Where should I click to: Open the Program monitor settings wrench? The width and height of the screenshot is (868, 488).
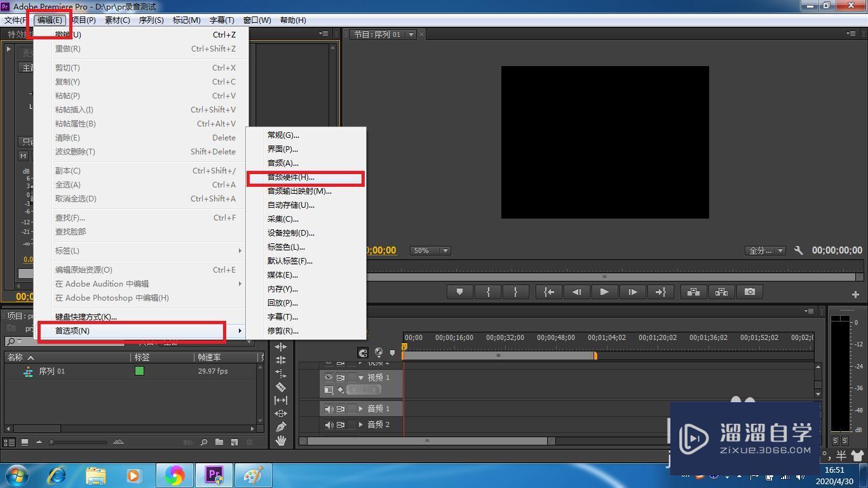pyautogui.click(x=799, y=250)
